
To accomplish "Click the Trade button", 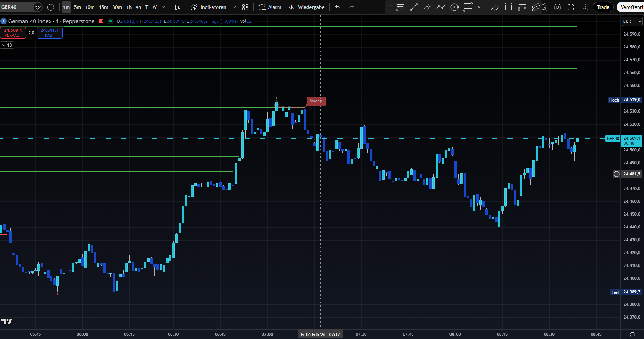I will 603,7.
